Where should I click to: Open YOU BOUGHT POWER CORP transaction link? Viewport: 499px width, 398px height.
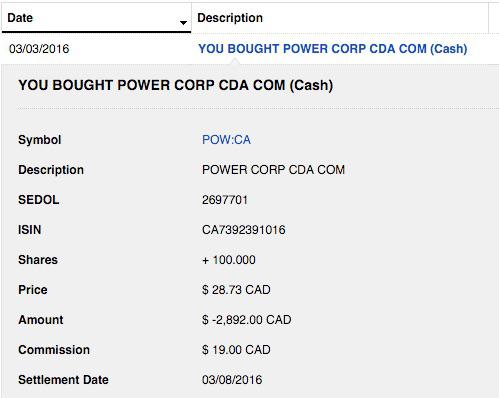click(333, 49)
